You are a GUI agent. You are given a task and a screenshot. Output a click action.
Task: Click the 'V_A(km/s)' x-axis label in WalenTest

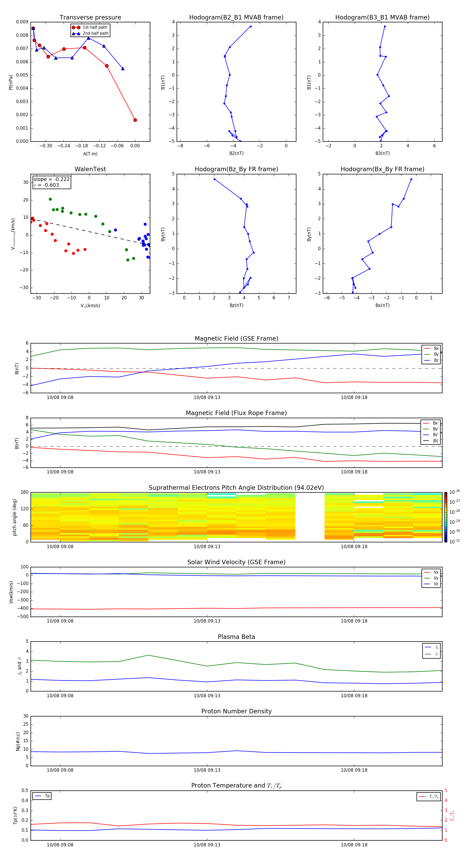tap(90, 306)
